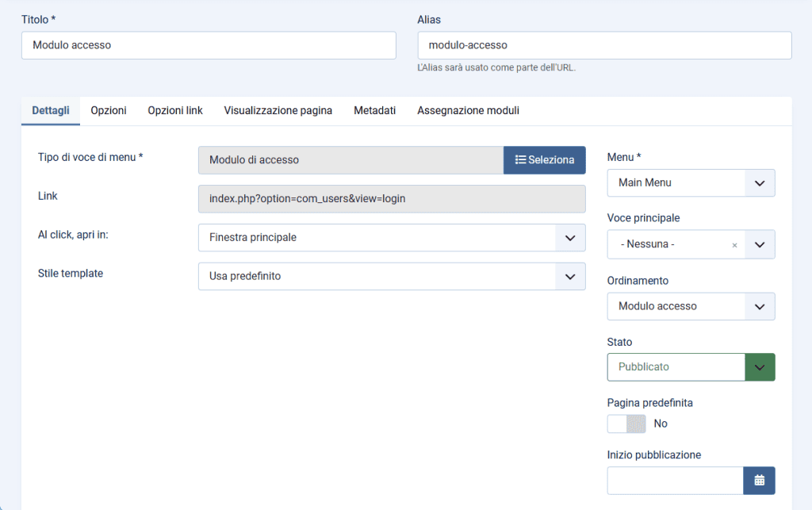Click the read-only Link field
This screenshot has width=812, height=510.
[x=392, y=199]
